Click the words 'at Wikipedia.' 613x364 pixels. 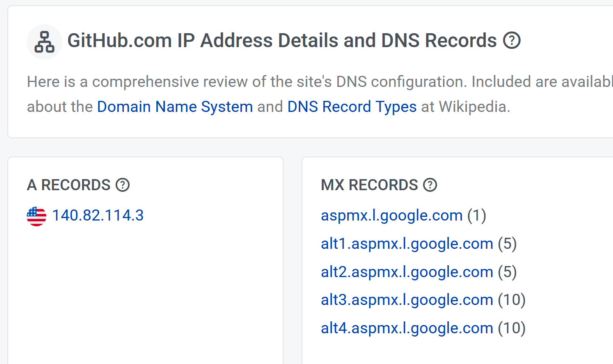tap(466, 107)
